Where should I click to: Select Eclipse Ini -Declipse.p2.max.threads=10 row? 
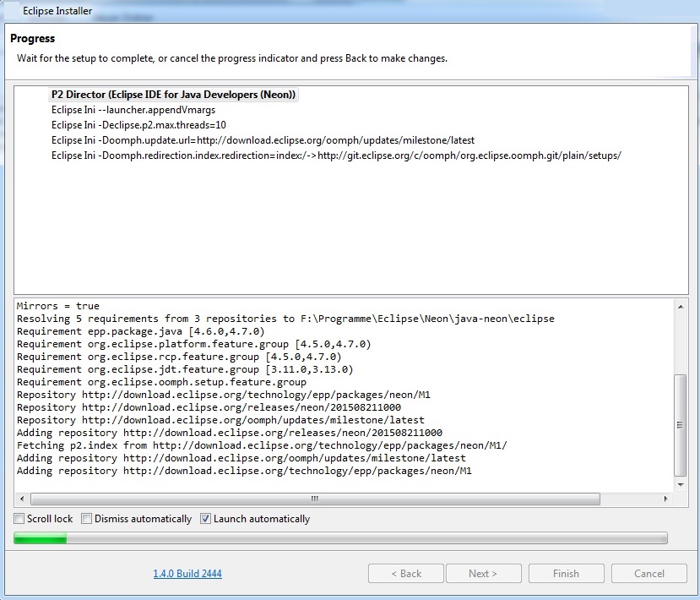point(138,125)
